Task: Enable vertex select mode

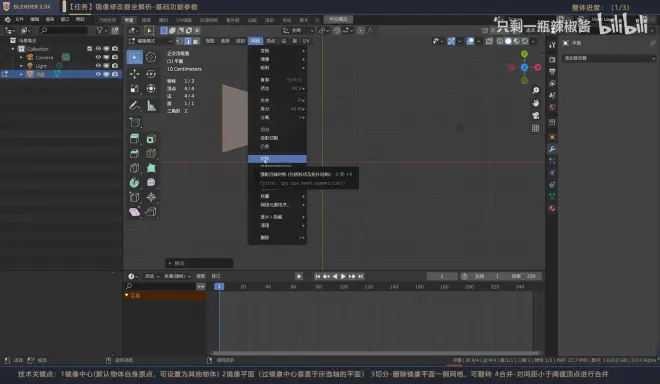Action: pos(180,41)
